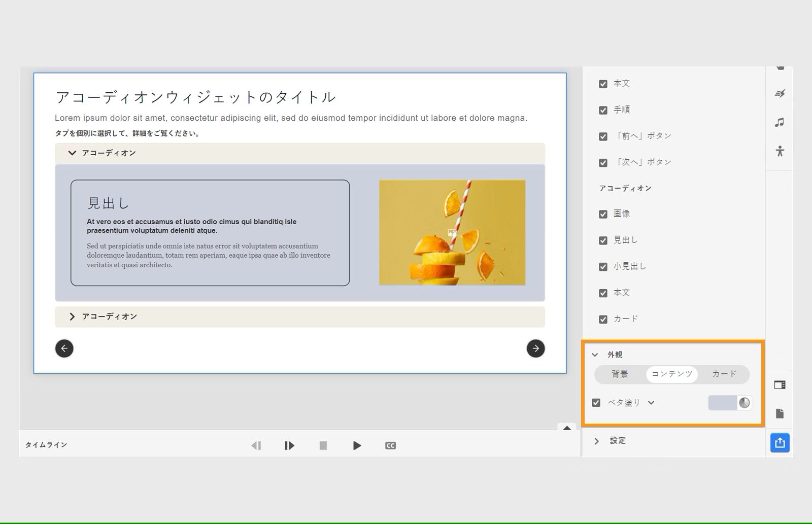Toggle the 「次へ」ボタン checkbox
This screenshot has height=524, width=812.
click(x=603, y=163)
